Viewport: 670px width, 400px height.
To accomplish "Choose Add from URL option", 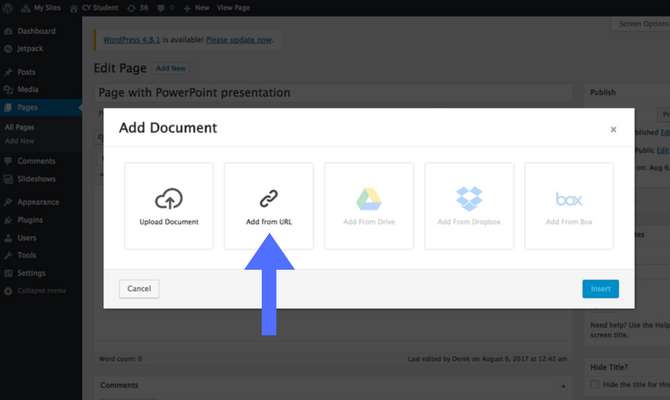I will click(269, 206).
